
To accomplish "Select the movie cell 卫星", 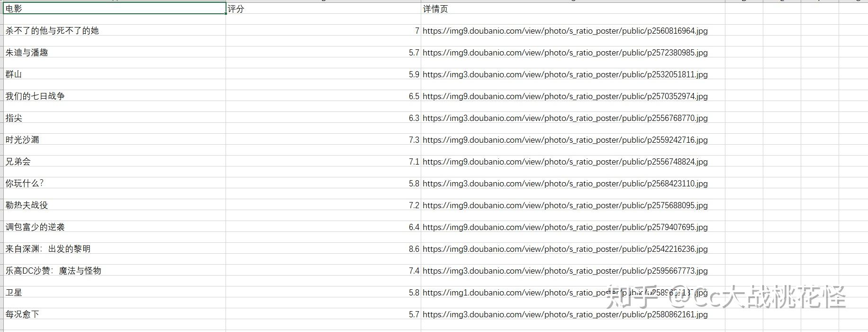I will [114, 292].
